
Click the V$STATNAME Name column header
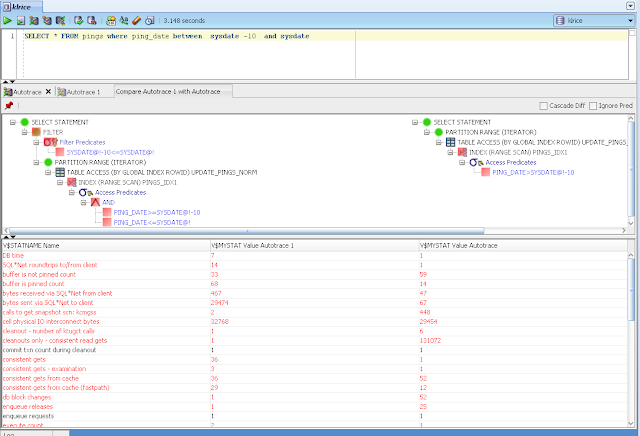106,245
